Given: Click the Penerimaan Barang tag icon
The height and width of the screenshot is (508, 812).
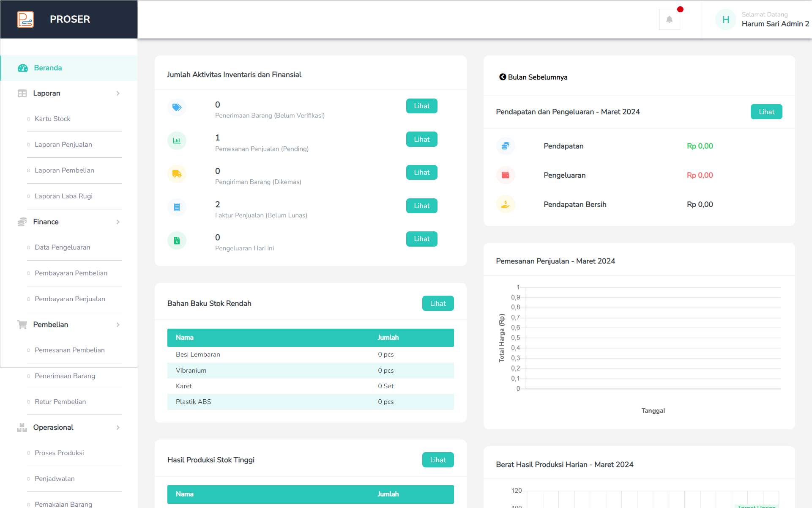Looking at the screenshot, I should pos(177,107).
